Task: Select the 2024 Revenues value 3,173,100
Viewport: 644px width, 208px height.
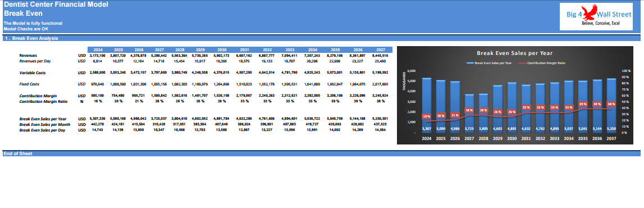Action: (x=98, y=56)
